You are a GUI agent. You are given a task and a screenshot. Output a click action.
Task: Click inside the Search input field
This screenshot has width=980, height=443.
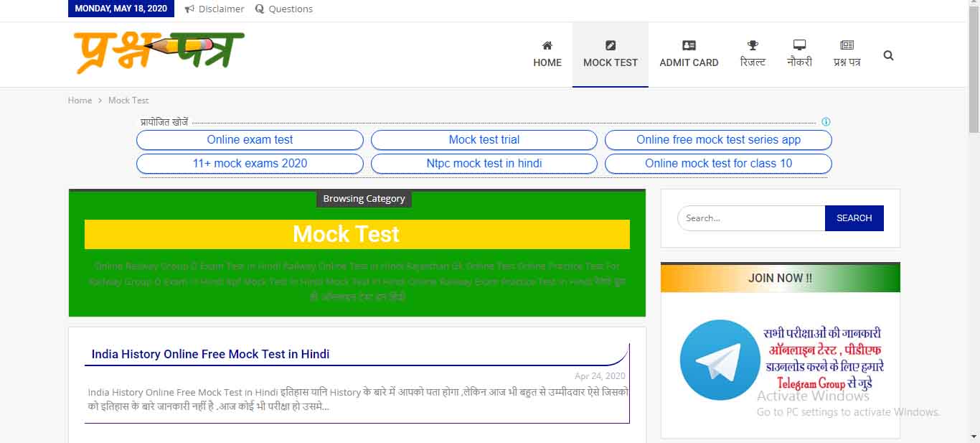(750, 218)
